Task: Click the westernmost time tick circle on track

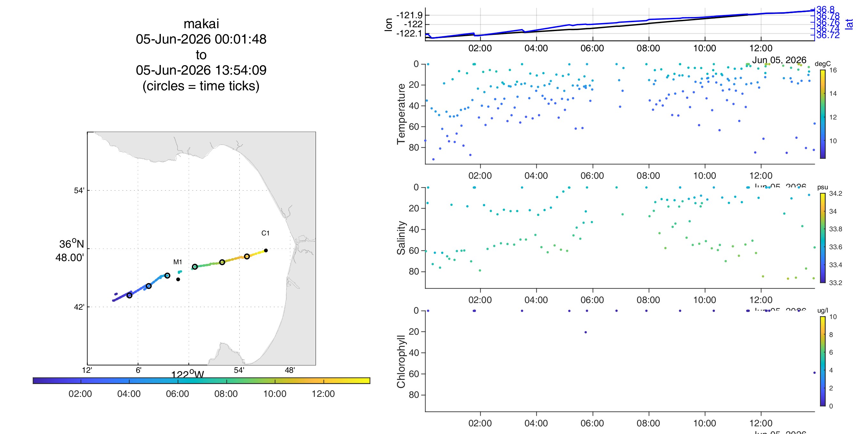Action: coord(129,296)
